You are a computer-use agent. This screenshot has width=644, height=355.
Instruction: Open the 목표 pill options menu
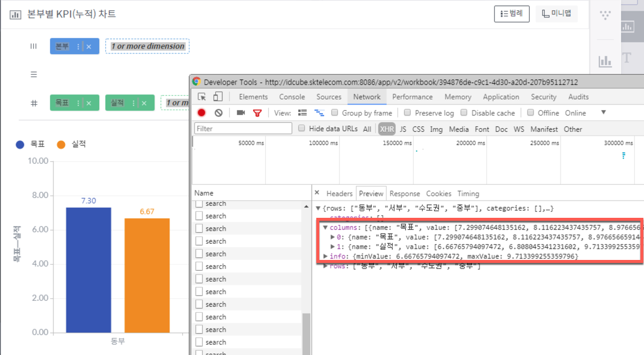tap(78, 103)
